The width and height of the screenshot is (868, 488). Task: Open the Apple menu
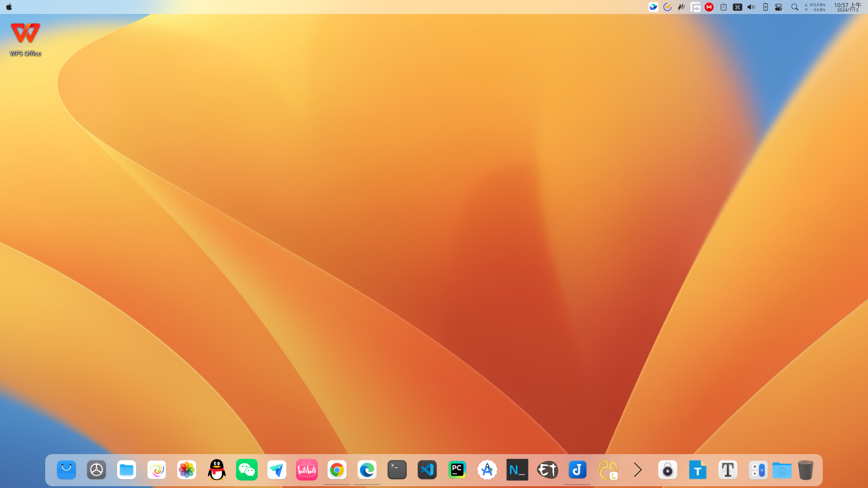coord(9,7)
